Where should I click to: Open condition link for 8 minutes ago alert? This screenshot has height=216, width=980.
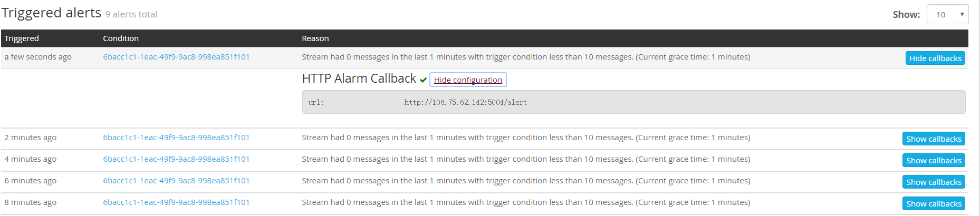tap(176, 202)
